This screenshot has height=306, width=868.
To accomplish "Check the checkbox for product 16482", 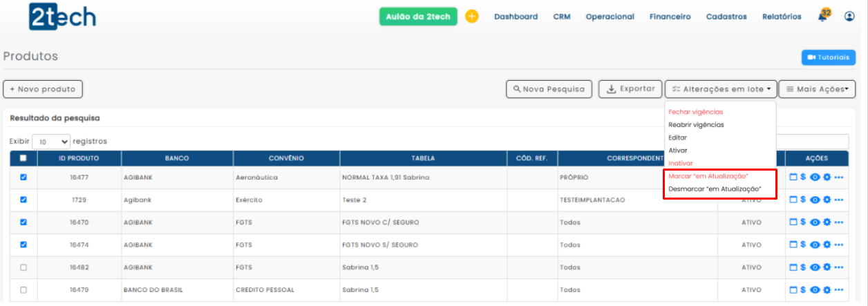I will pyautogui.click(x=23, y=267).
